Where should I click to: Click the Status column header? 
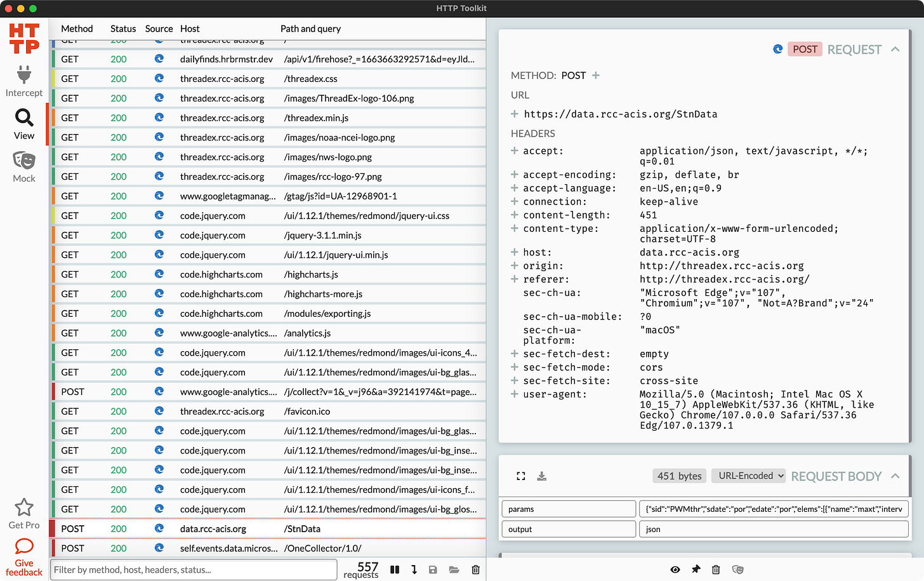click(x=123, y=29)
